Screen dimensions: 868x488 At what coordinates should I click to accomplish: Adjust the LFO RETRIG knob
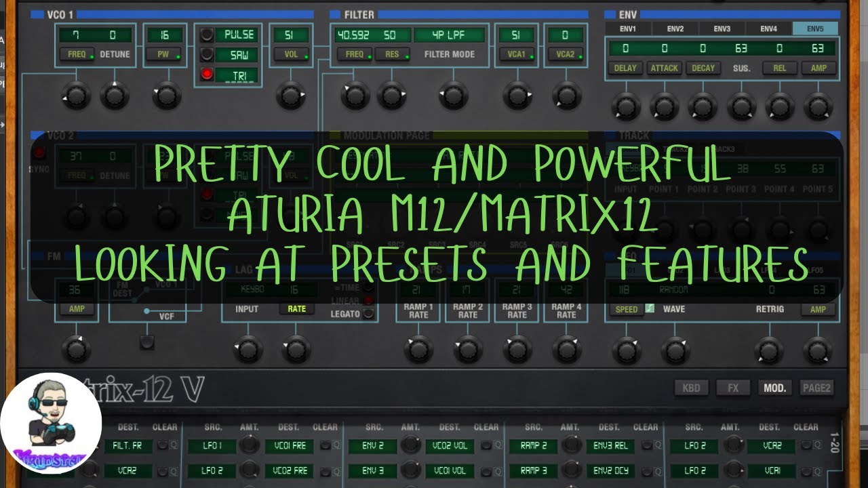pos(768,350)
